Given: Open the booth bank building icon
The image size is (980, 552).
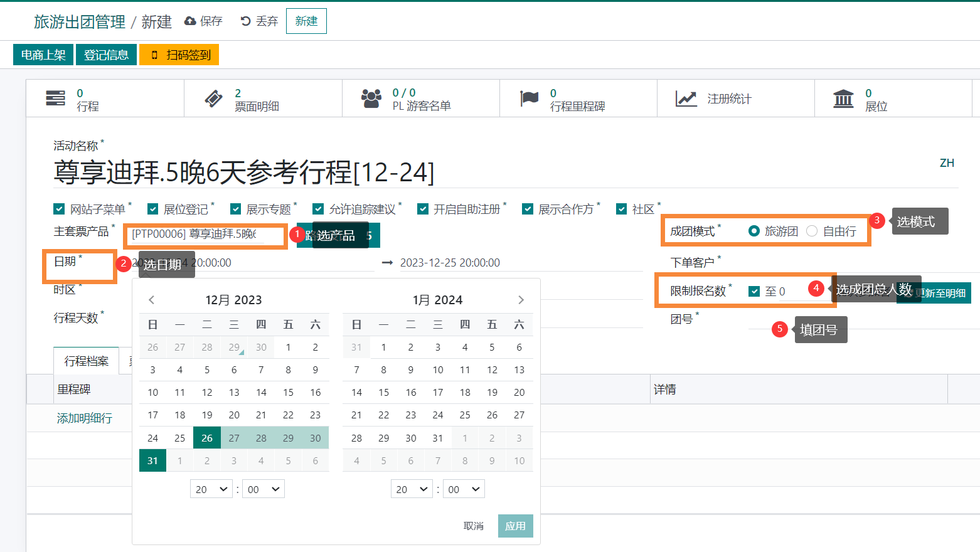Looking at the screenshot, I should tap(843, 98).
